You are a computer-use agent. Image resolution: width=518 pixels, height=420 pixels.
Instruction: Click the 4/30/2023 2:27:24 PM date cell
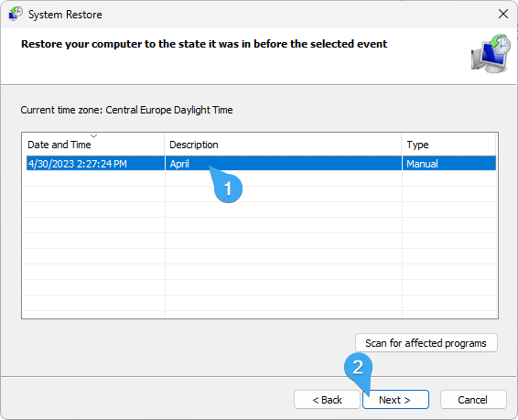coord(77,164)
